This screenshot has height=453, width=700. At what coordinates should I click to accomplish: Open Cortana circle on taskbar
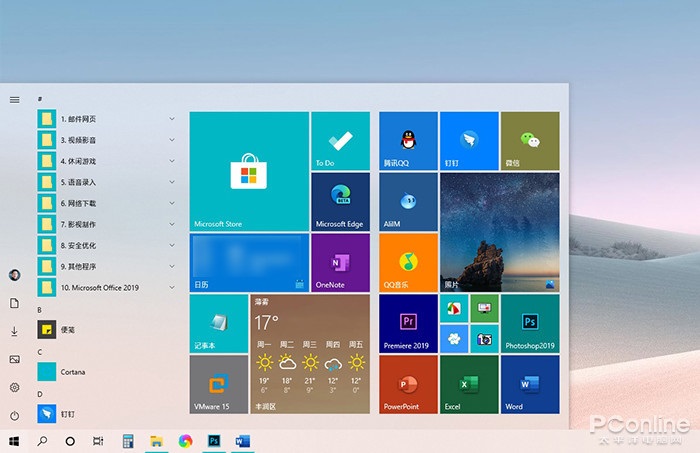70,441
